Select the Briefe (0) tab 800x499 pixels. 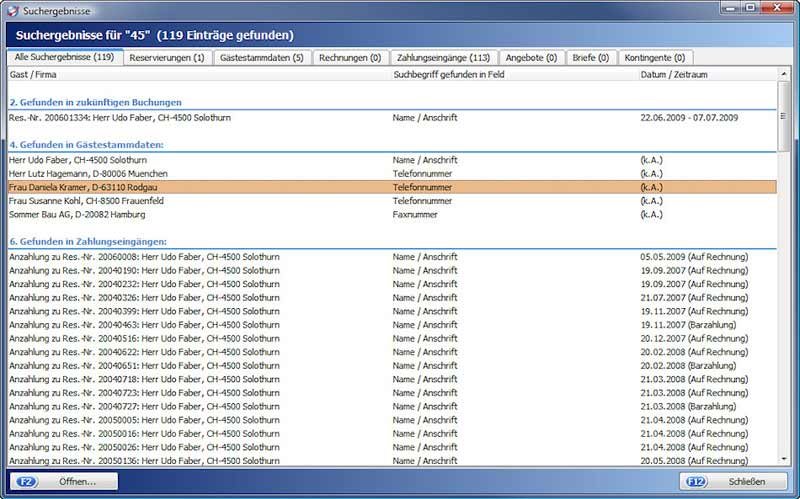click(591, 58)
